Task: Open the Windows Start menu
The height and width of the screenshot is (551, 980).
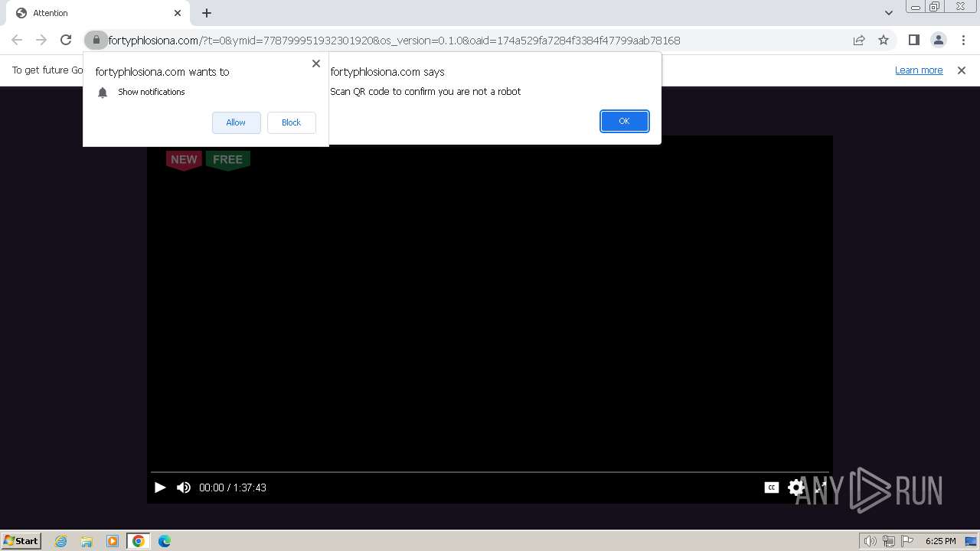Action: (x=21, y=541)
